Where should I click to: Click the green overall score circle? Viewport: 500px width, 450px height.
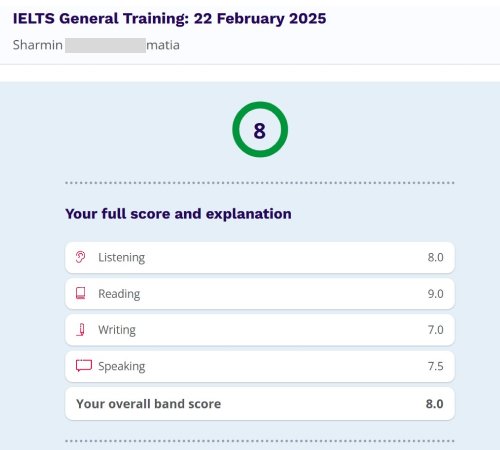coord(260,130)
